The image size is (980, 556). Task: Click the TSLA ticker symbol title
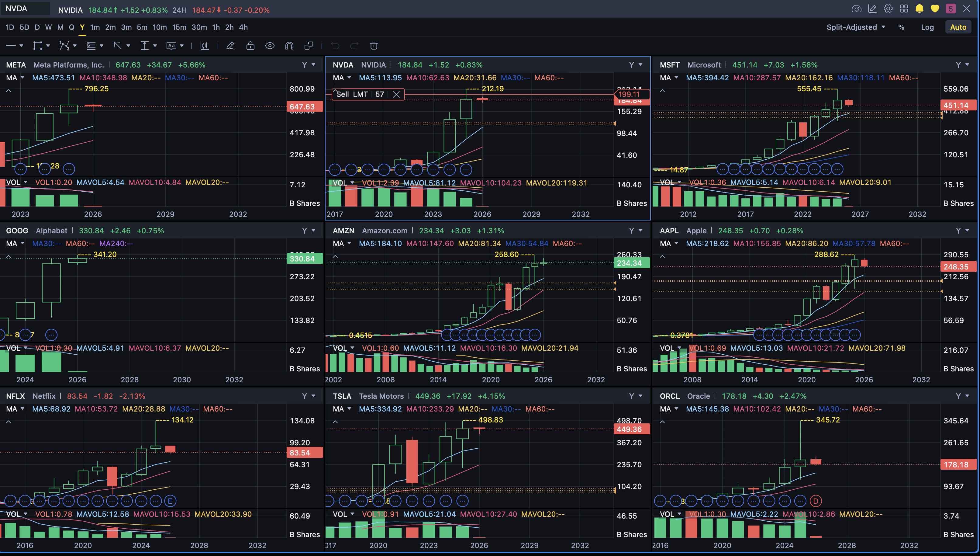[342, 396]
